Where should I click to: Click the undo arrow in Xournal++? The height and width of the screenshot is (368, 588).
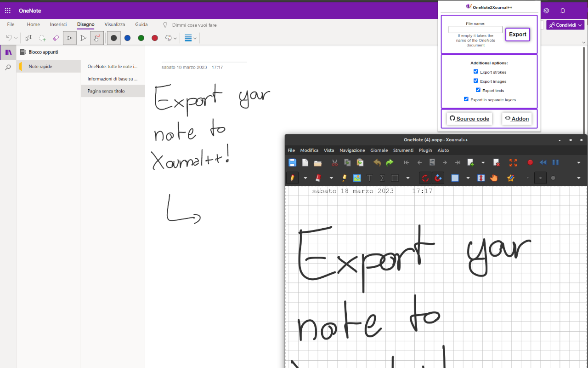[x=377, y=162]
